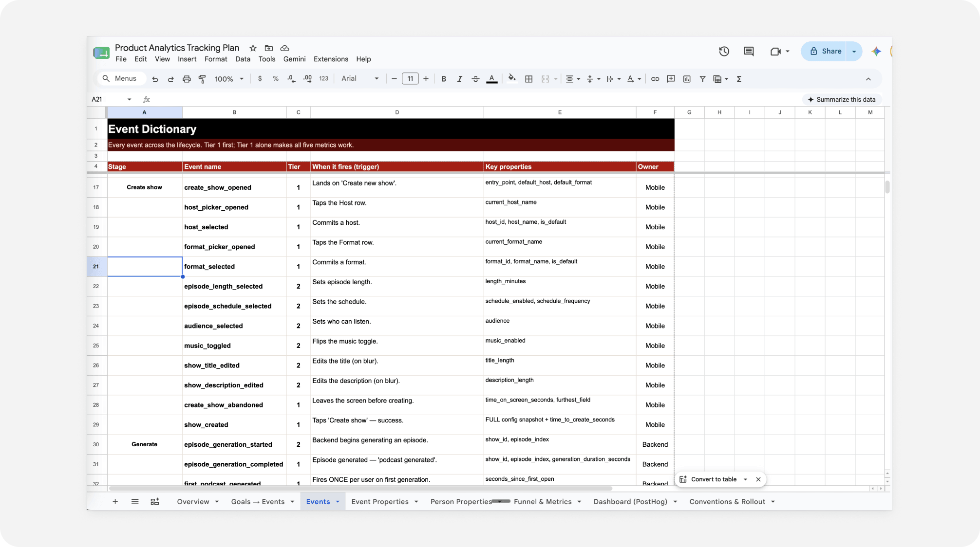Viewport: 980px width, 547px height.
Task: Click the Share button
Action: 826,51
